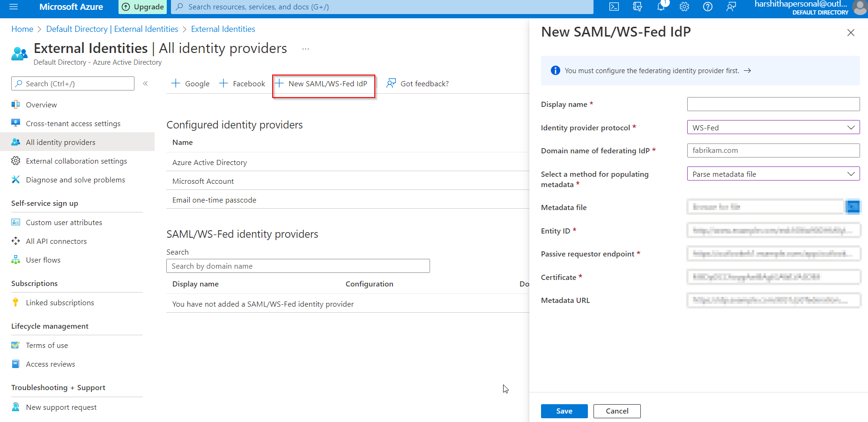Open Default Directory | External Identities breadcrumb
The height and width of the screenshot is (422, 868).
(x=112, y=29)
